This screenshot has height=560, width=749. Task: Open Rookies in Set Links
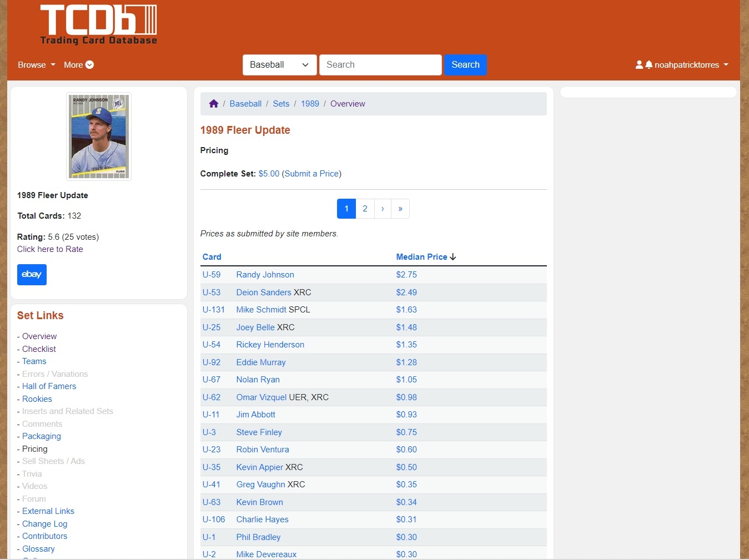[x=37, y=399]
